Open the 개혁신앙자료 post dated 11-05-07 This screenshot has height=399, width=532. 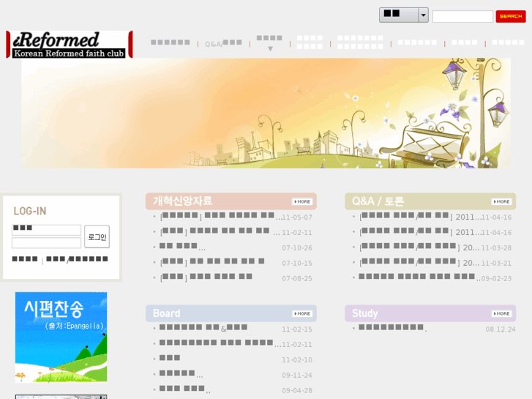220,216
